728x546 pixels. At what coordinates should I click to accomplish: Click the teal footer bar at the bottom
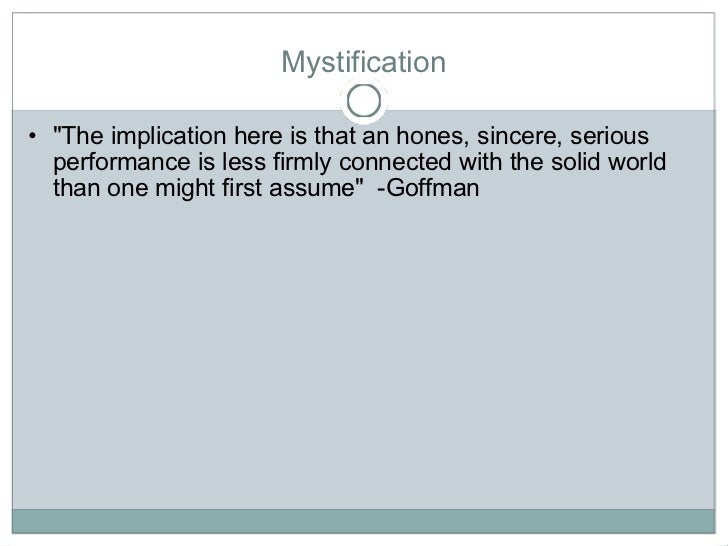pos(363,522)
